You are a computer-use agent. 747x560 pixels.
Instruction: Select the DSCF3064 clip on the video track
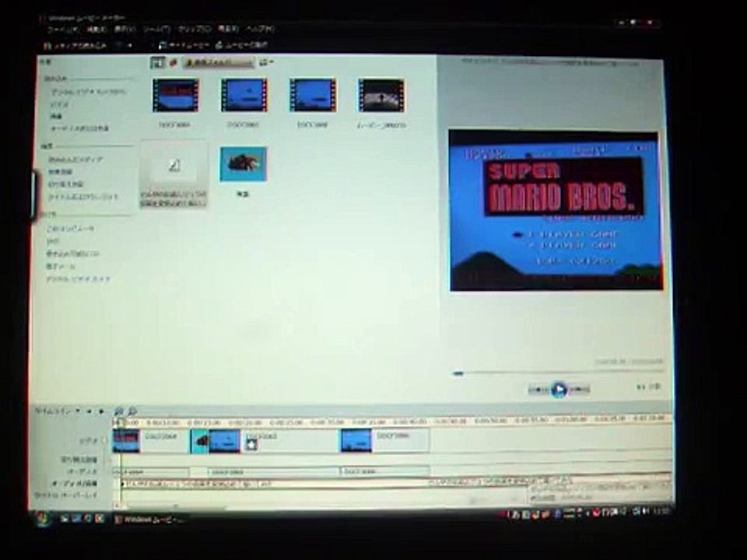coord(150,441)
